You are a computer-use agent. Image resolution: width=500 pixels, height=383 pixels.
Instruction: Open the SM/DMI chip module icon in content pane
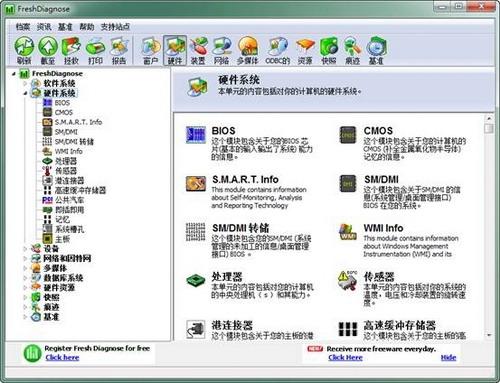(x=348, y=184)
